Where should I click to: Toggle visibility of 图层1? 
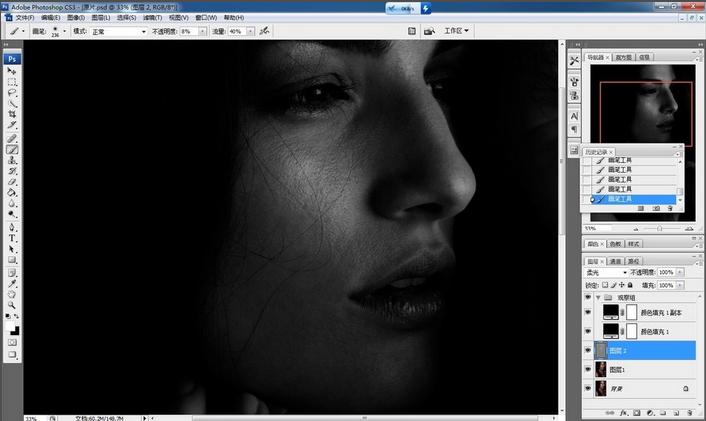[588, 369]
